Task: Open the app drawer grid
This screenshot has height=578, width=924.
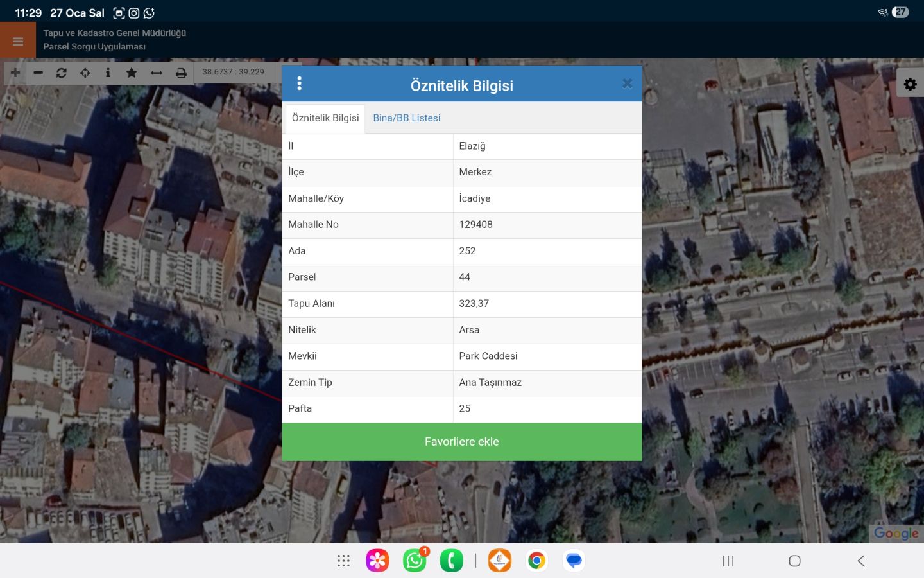Action: coord(344,561)
